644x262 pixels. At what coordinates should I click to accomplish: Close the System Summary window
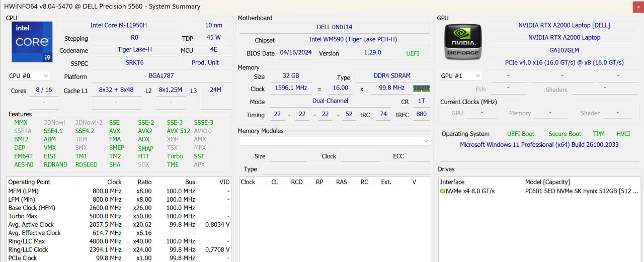(x=638, y=7)
